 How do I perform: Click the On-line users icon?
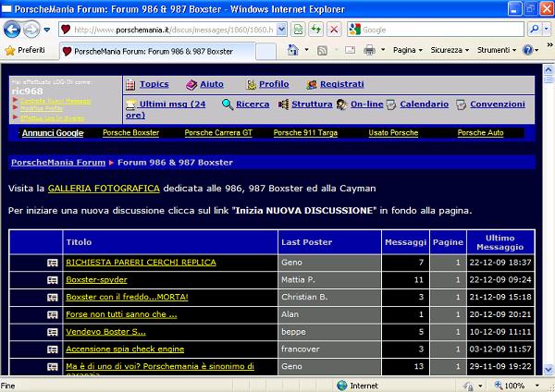click(x=341, y=104)
